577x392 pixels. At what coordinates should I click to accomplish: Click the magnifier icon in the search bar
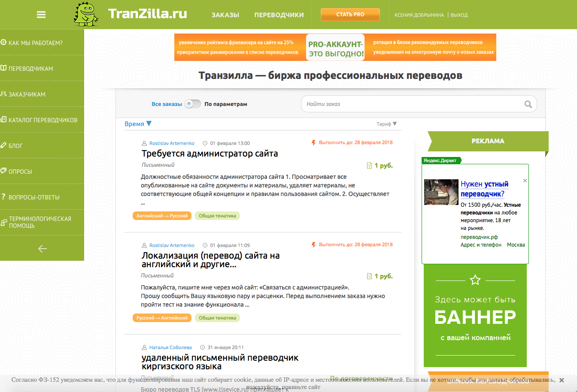[528, 104]
